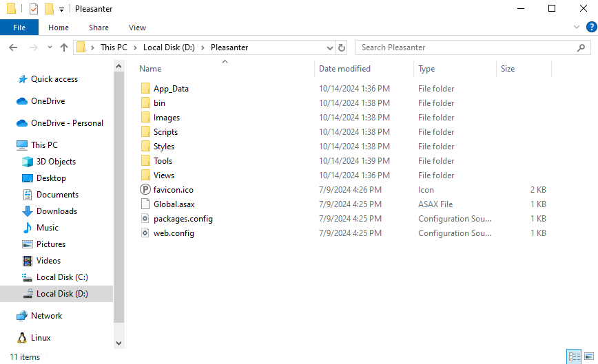Switch to the Share ribbon tab
The width and height of the screenshot is (598, 364).
click(99, 28)
